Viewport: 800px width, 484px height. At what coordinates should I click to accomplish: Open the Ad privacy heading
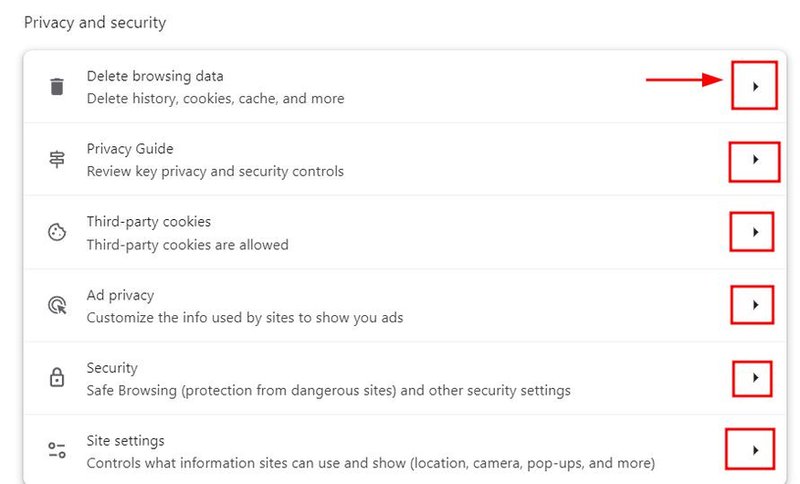pos(120,295)
